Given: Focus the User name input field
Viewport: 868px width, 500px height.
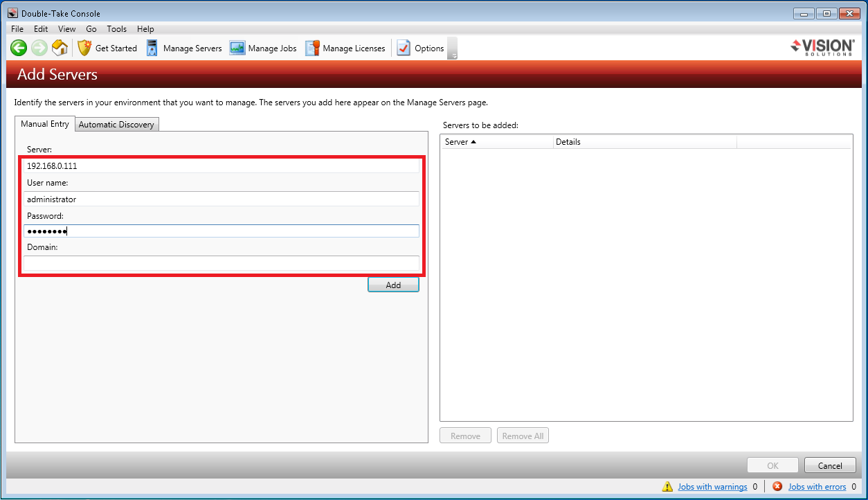Looking at the screenshot, I should pyautogui.click(x=221, y=199).
